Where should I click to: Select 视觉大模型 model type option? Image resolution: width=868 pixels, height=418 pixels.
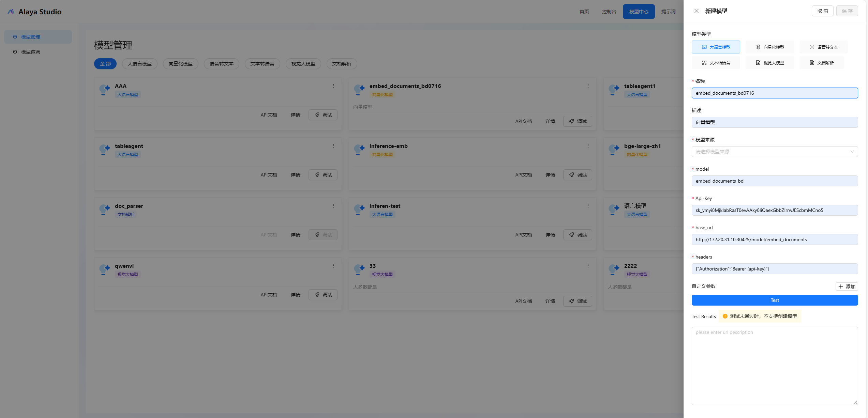pyautogui.click(x=769, y=63)
